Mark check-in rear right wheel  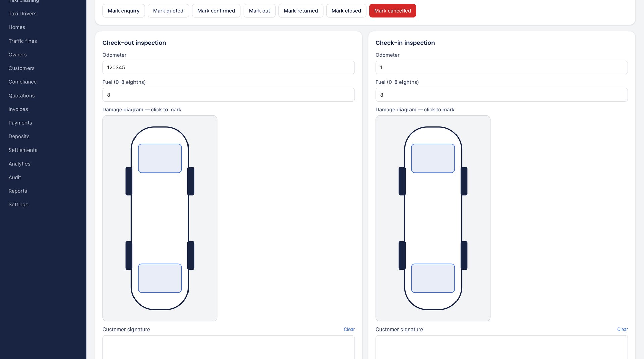click(464, 255)
